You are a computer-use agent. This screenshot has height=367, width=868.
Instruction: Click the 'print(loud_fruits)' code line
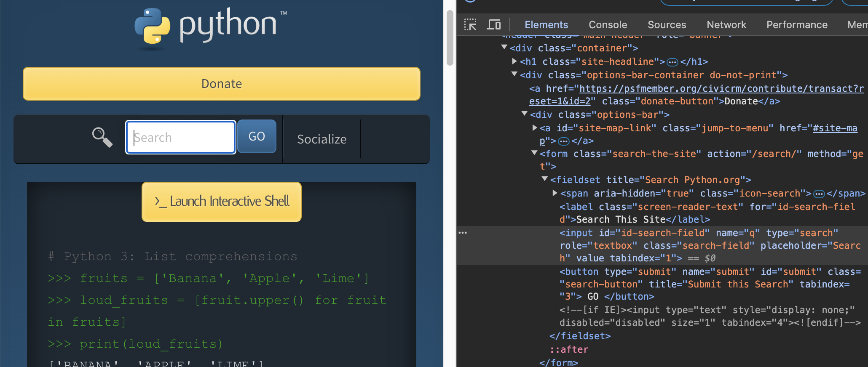[x=135, y=344]
